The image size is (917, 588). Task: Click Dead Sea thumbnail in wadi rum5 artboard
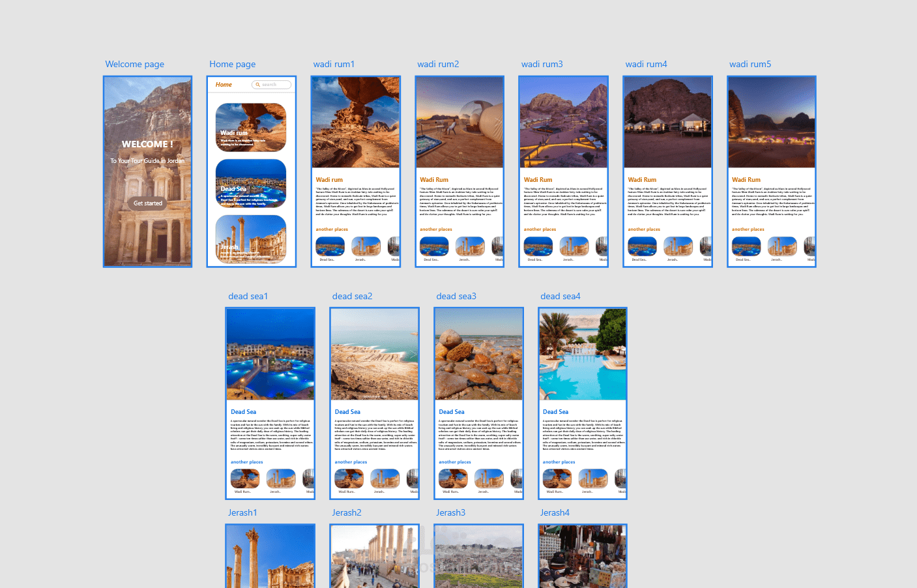[746, 246]
